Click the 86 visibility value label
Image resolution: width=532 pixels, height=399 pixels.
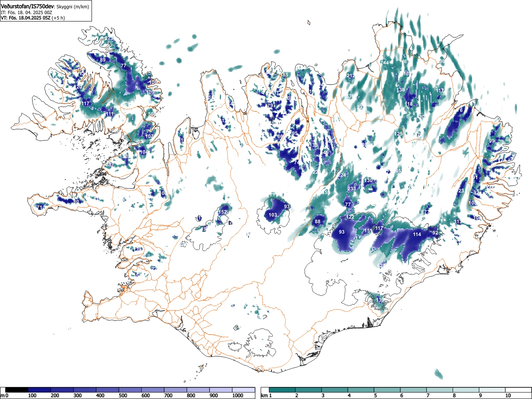280,137
